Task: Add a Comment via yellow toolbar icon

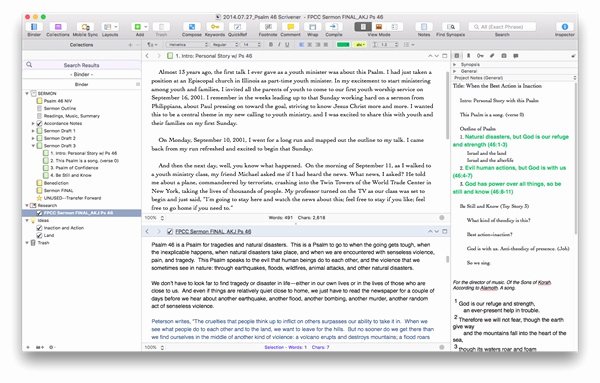Action: tap(290, 27)
